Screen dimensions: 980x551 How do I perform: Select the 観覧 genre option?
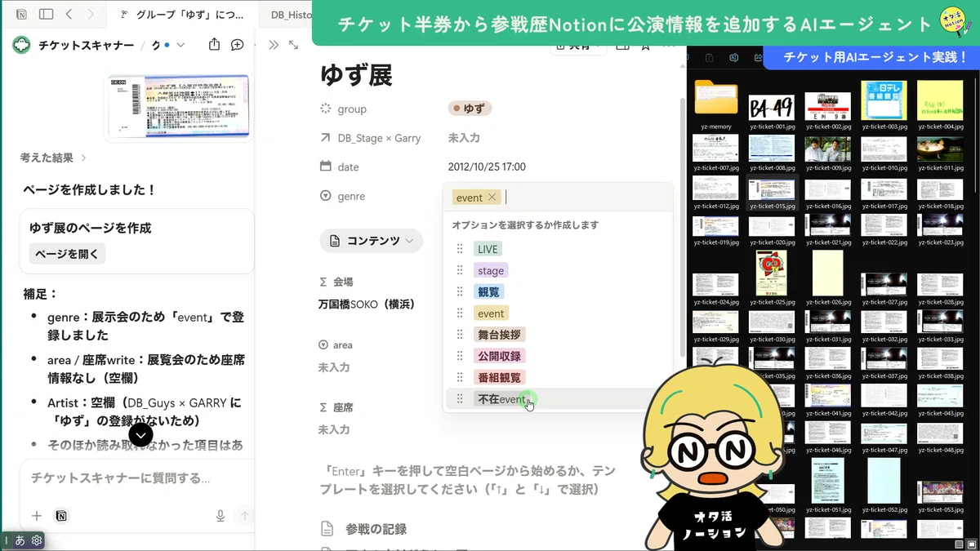point(488,291)
